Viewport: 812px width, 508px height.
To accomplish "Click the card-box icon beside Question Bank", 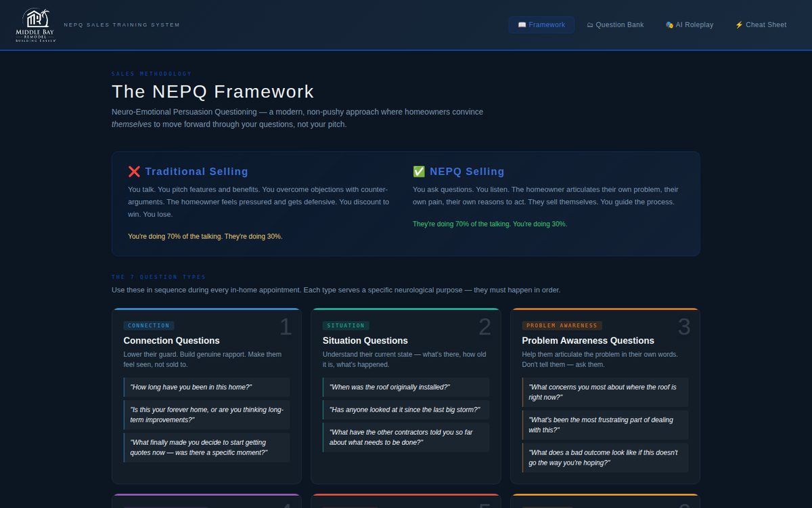I will click(x=590, y=25).
